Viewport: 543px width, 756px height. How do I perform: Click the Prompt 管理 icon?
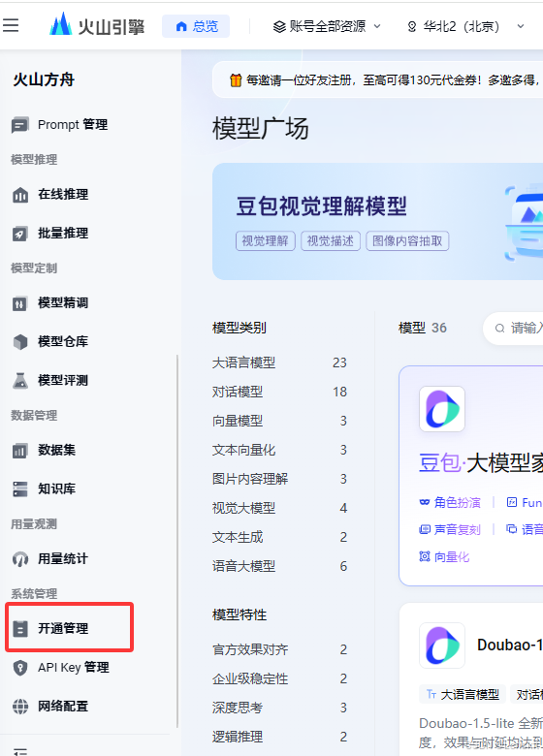pyautogui.click(x=19, y=125)
